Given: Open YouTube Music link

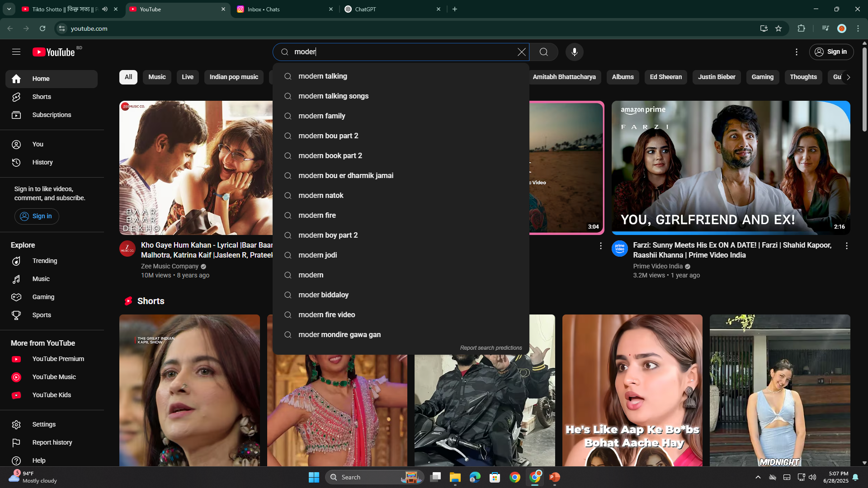Looking at the screenshot, I should click(x=52, y=377).
